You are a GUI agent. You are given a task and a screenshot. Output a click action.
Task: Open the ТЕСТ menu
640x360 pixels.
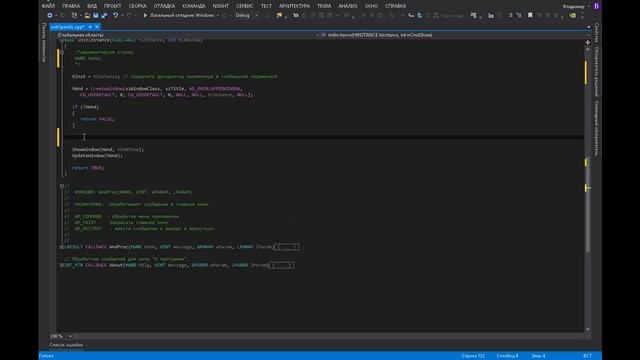266,6
